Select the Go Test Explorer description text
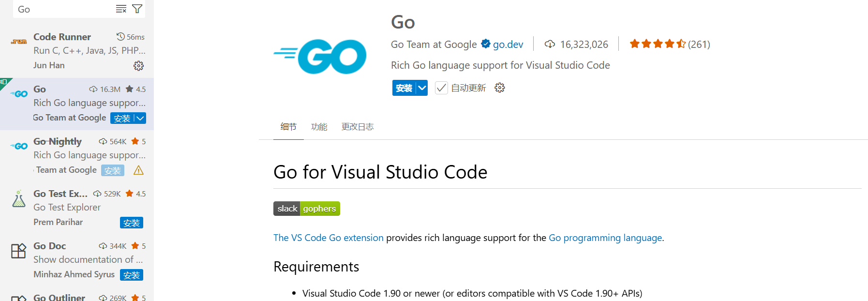The width and height of the screenshot is (868, 301). 67,207
